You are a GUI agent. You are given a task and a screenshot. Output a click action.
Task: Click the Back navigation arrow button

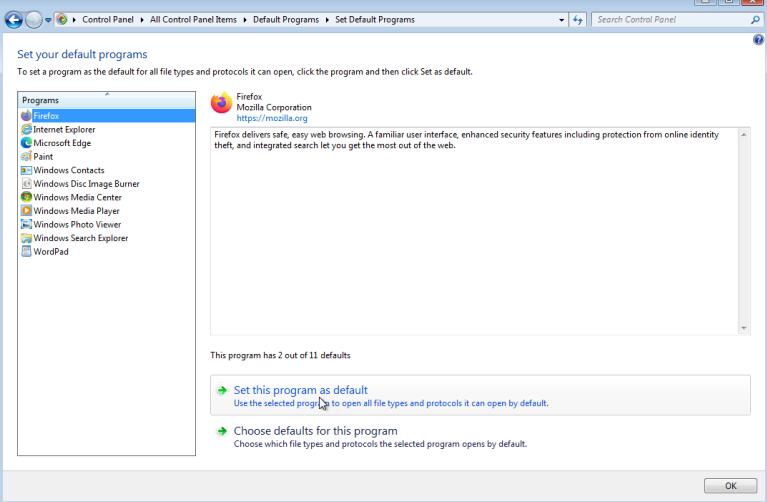point(14,20)
